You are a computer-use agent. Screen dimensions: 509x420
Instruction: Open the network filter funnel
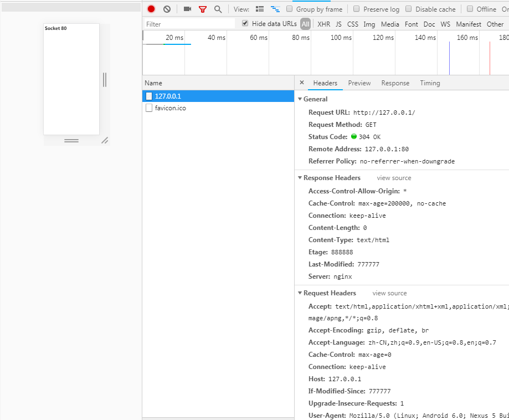click(203, 9)
